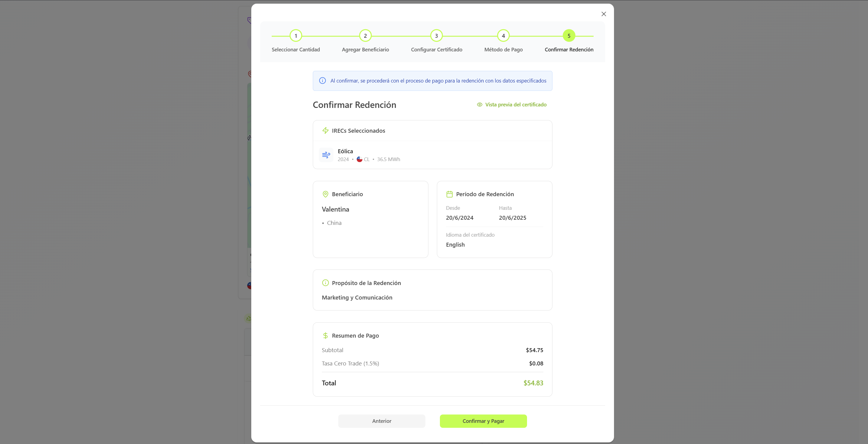
Task: Click the Anterior button
Action: (x=382, y=421)
